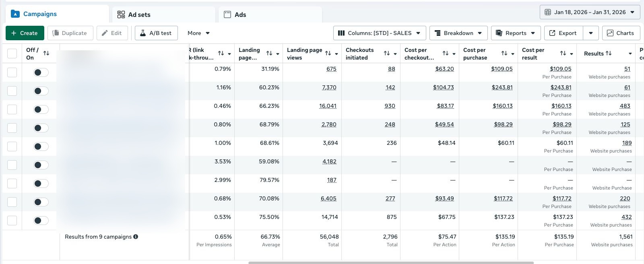Image resolution: width=644 pixels, height=264 pixels.
Task: Open Cost per purchase column options arrow
Action: pyautogui.click(x=513, y=54)
